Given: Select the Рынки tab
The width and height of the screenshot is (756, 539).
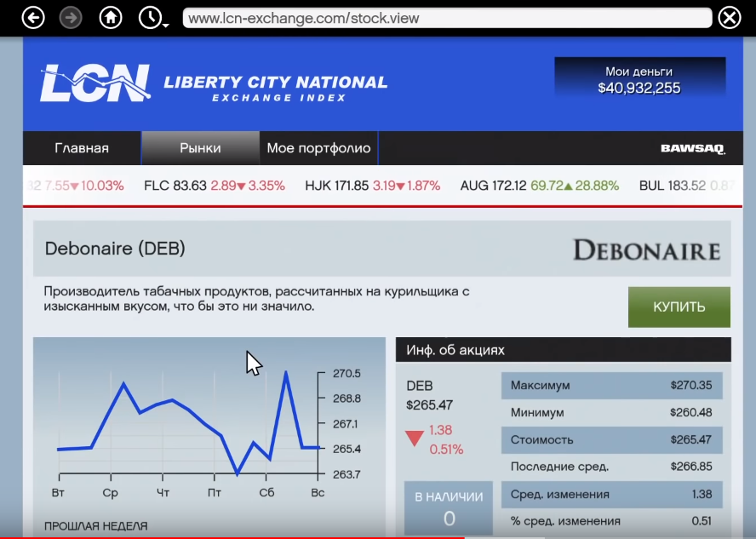Looking at the screenshot, I should [200, 148].
